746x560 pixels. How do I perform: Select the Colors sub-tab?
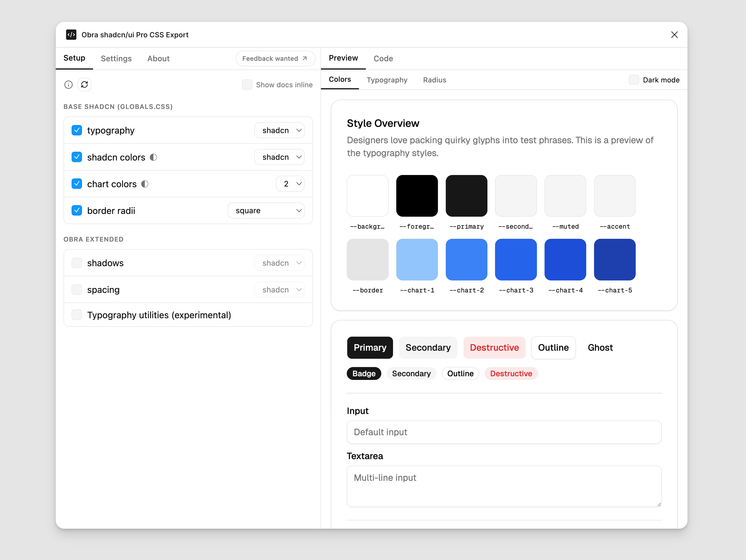pos(340,80)
